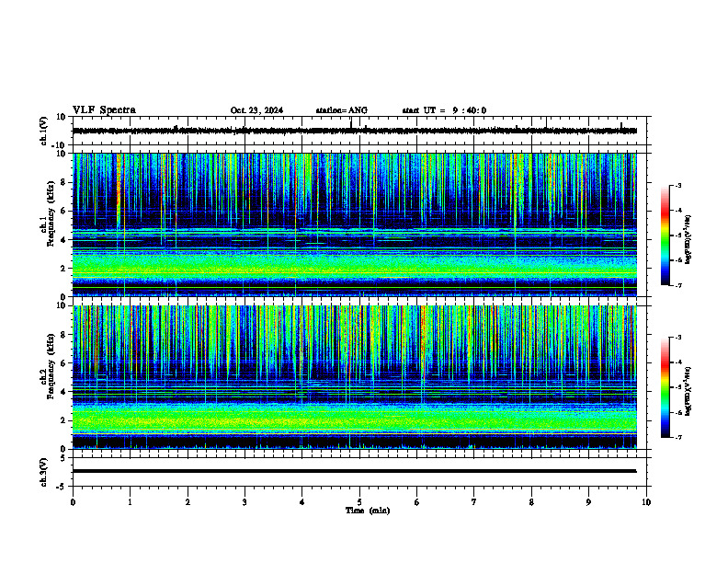Click upper color bar log(PSD) label
This screenshot has width=728, height=563.
pyautogui.click(x=688, y=239)
